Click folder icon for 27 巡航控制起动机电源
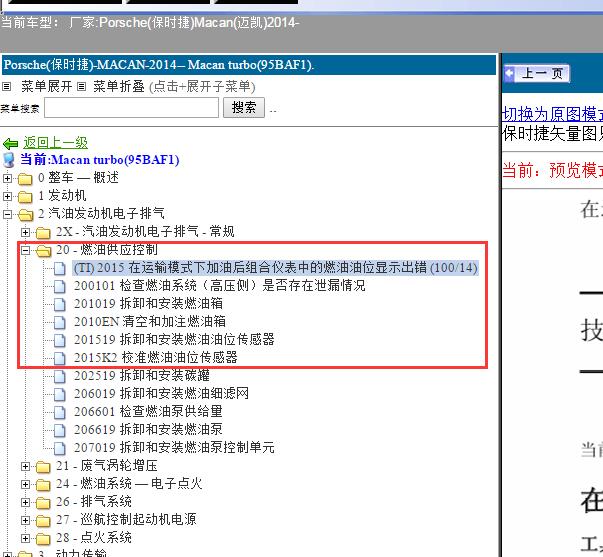The width and height of the screenshot is (603, 557). point(43,521)
